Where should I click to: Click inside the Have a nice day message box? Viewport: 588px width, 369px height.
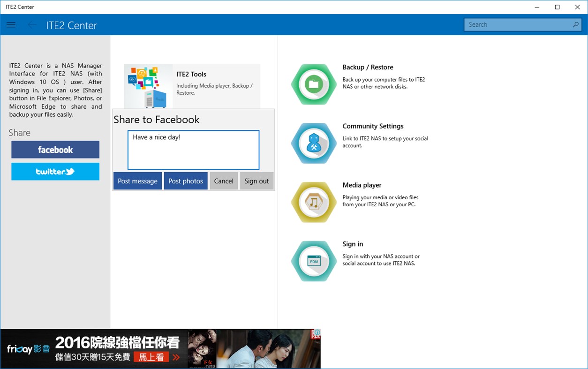(193, 150)
